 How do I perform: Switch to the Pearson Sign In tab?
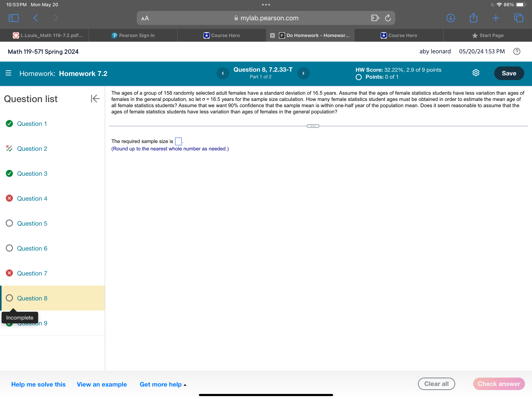[x=133, y=35]
